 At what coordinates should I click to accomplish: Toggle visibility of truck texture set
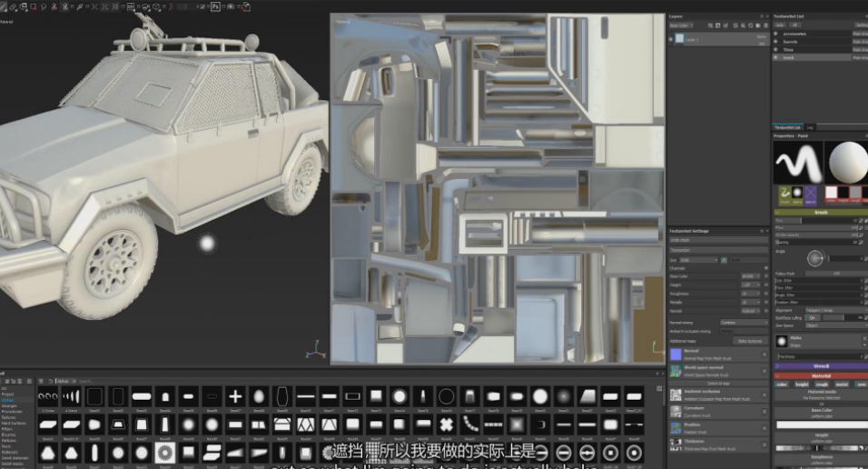[x=775, y=57]
